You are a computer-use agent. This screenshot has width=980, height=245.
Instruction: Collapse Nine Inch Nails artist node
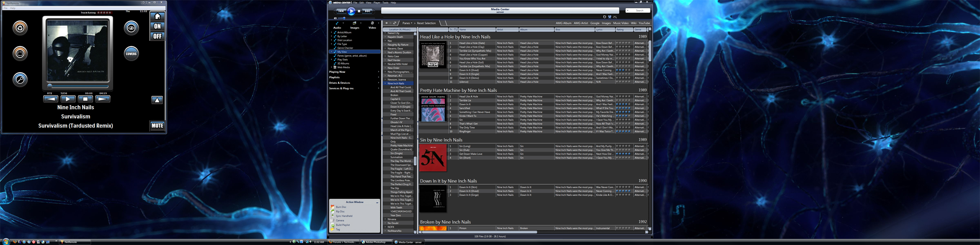[385, 83]
